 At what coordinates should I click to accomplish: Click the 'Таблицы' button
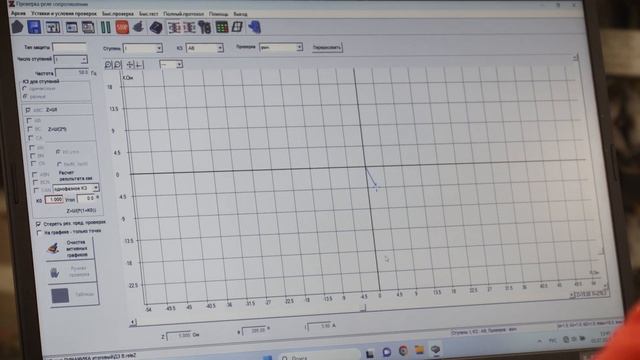coord(74,295)
